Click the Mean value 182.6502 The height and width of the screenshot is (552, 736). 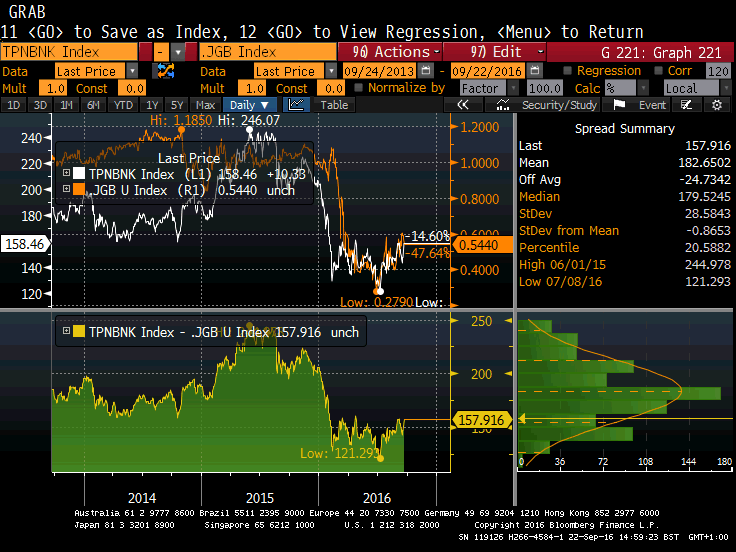click(x=704, y=162)
